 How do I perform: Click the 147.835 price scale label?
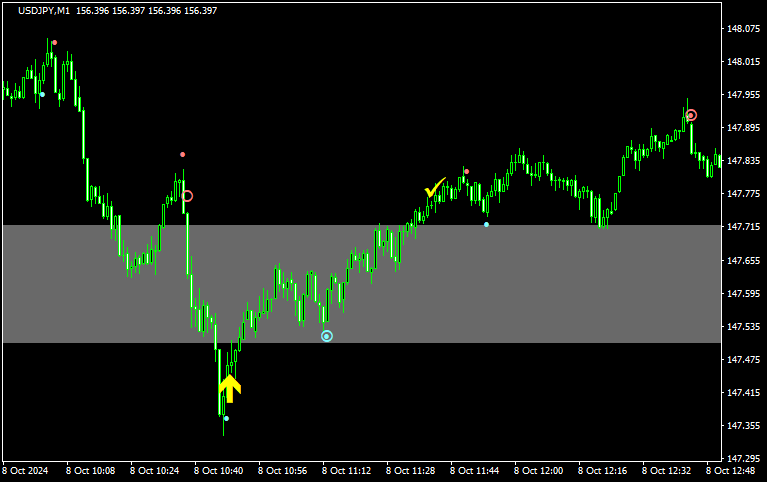coord(742,161)
